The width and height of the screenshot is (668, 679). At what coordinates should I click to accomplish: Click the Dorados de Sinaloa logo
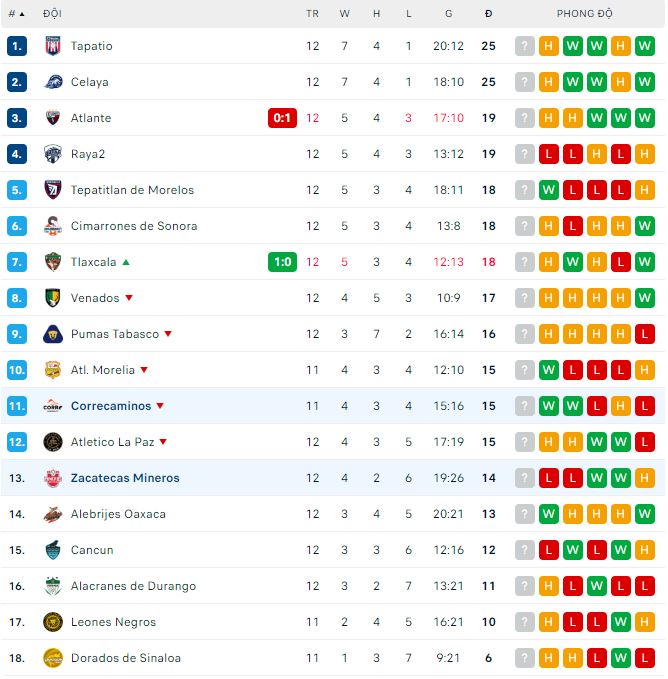[x=53, y=658]
